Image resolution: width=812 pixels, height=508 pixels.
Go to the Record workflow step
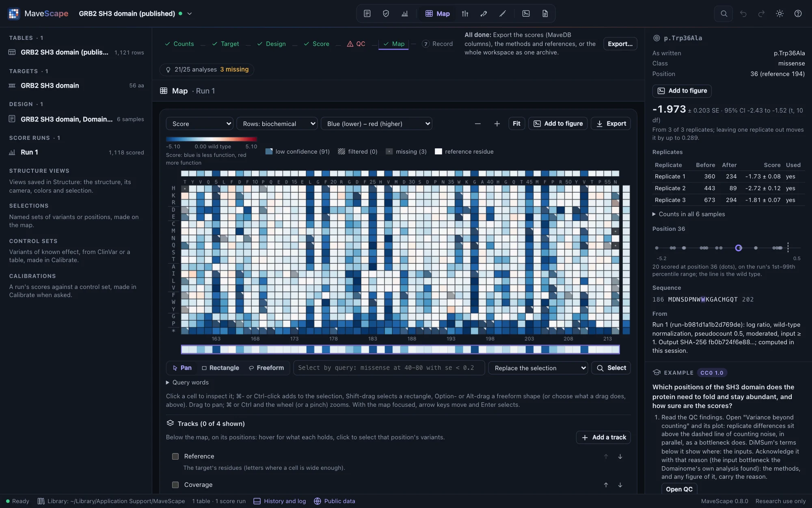tap(437, 44)
